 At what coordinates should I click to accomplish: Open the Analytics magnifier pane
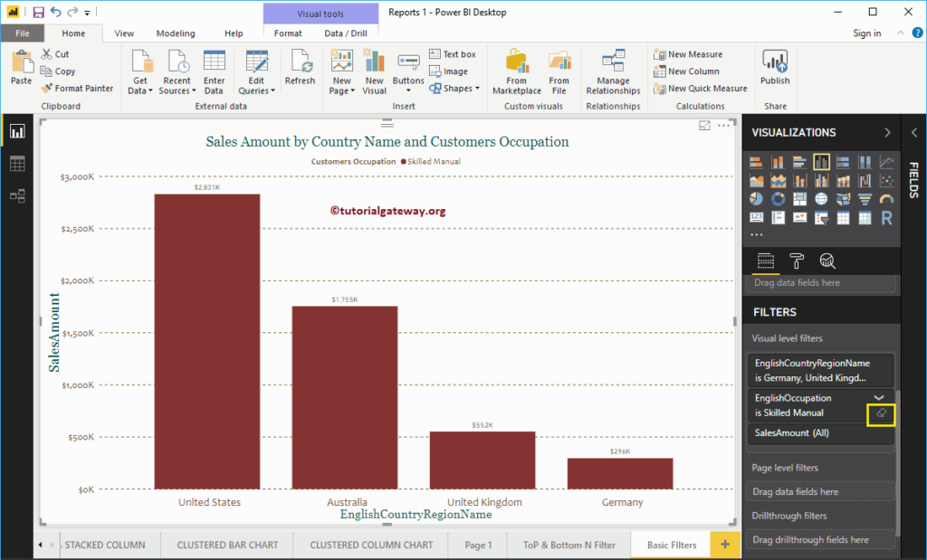[x=827, y=261]
